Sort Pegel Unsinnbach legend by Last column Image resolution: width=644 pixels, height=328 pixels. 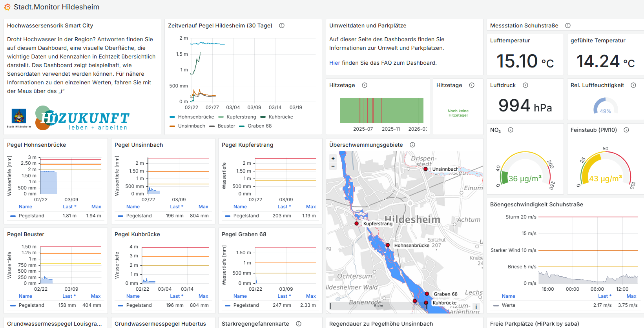pyautogui.click(x=176, y=207)
